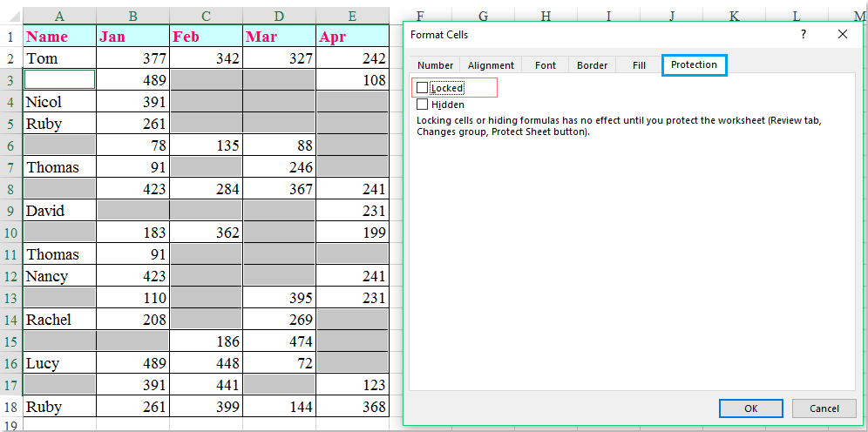This screenshot has height=432, width=868.
Task: Select row 18 header
Action: click(x=10, y=407)
